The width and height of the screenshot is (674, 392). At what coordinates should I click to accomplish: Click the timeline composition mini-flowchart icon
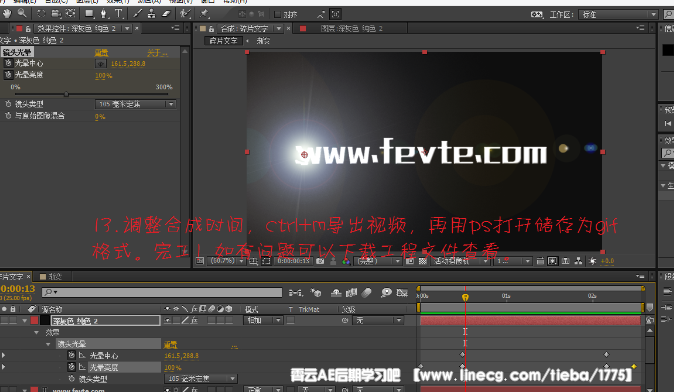[296, 293]
